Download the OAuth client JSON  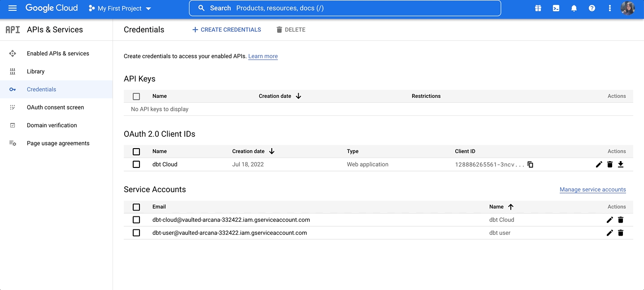pos(621,164)
